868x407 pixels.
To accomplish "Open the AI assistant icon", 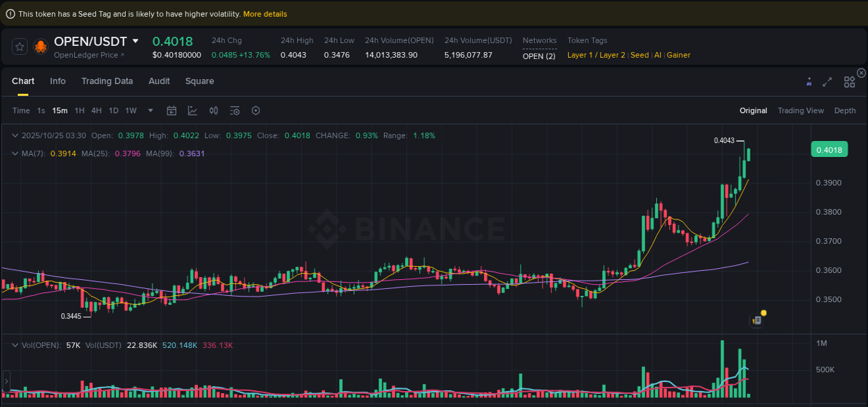I will pos(809,81).
